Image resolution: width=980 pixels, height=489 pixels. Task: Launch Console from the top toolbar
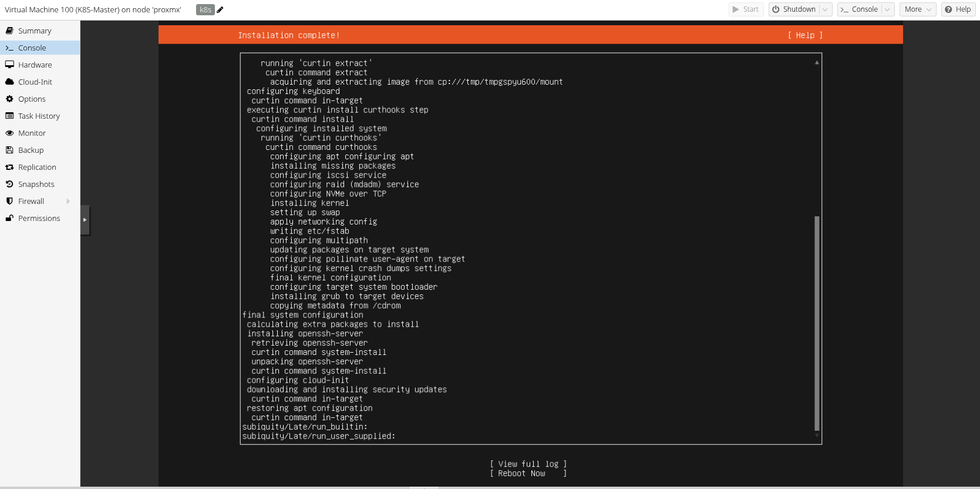pyautogui.click(x=859, y=9)
